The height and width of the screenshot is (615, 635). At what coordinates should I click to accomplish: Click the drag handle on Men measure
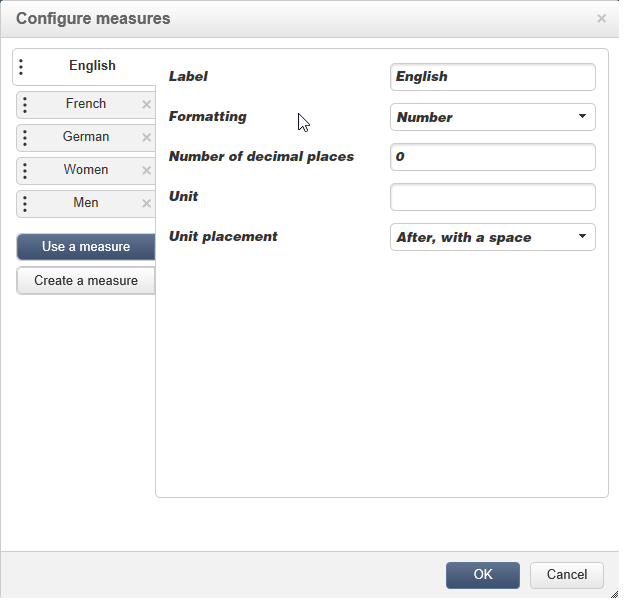(25, 204)
